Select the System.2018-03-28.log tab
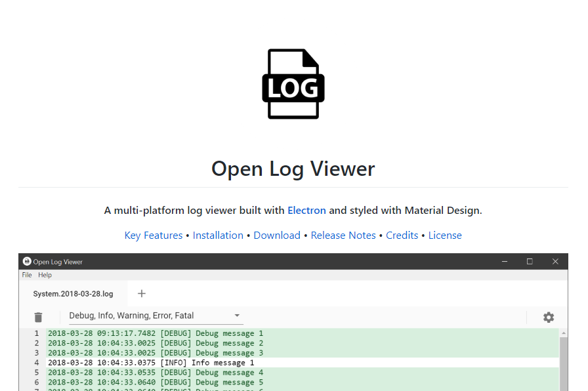 coord(73,294)
